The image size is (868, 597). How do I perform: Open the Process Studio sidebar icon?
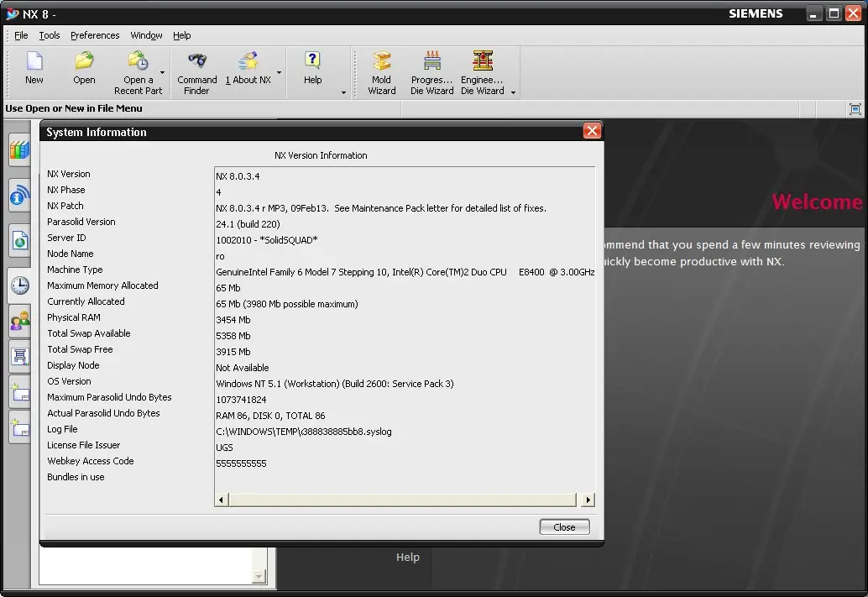(x=19, y=356)
